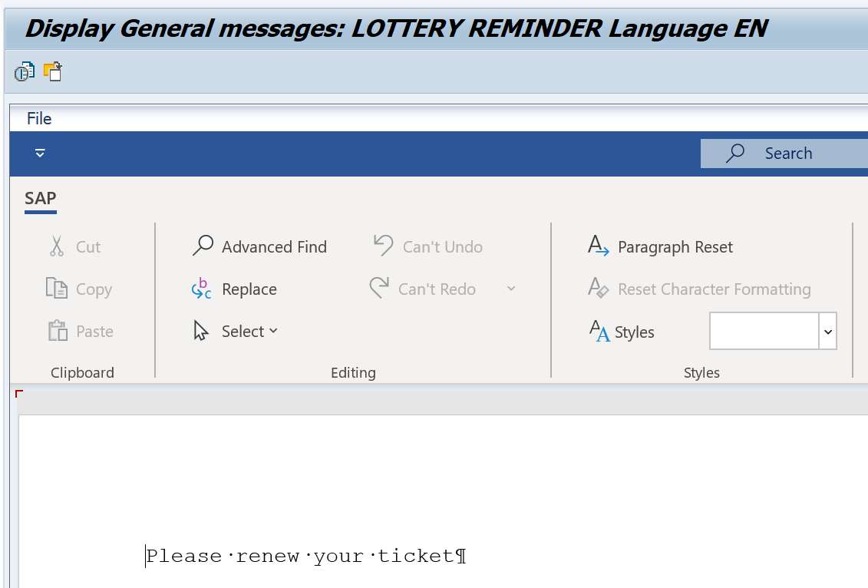Viewport: 868px width, 588px height.
Task: Click Reset Character Formatting icon
Action: (x=599, y=288)
